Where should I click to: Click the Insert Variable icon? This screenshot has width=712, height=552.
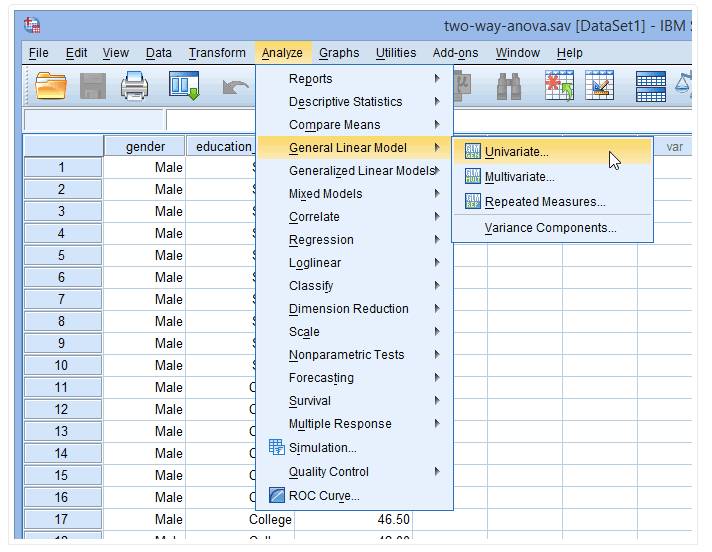point(599,85)
